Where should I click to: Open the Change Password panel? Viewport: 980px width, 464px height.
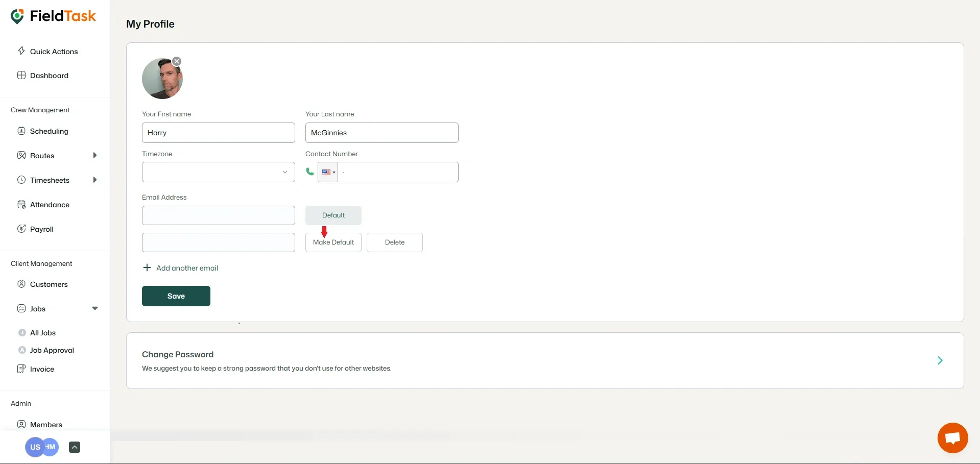coord(940,360)
